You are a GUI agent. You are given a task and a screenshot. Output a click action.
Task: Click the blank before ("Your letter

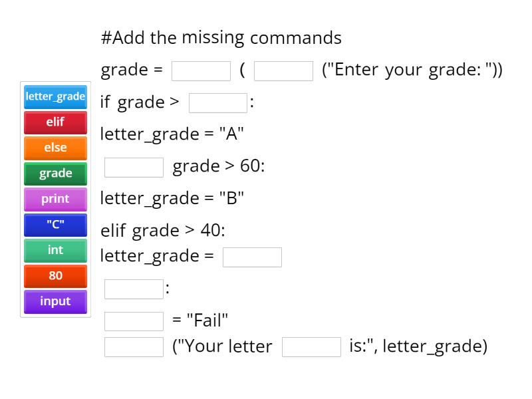tap(134, 347)
